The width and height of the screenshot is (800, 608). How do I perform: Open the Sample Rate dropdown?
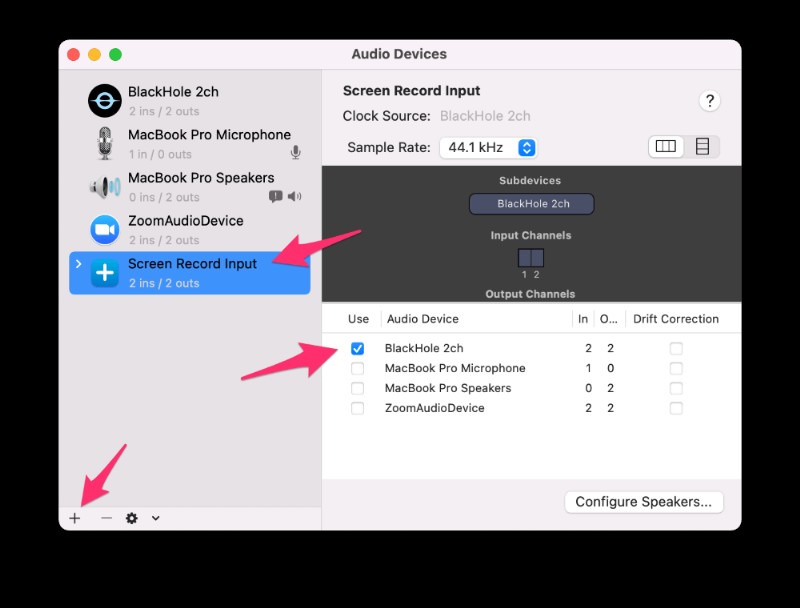click(490, 147)
